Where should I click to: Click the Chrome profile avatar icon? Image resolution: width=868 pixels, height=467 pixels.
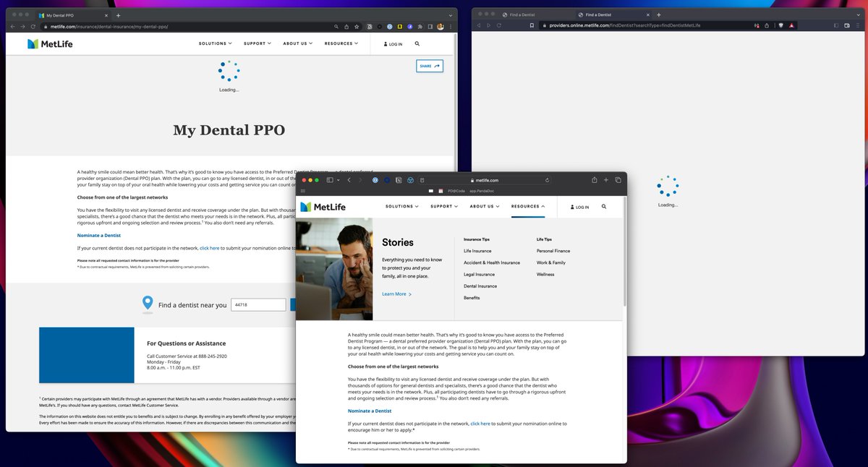click(441, 27)
